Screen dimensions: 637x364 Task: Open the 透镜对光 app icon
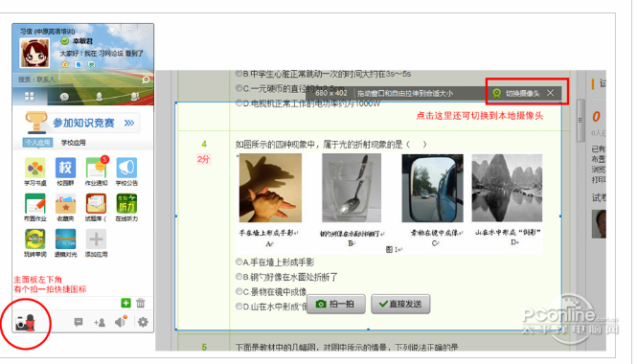(65, 239)
